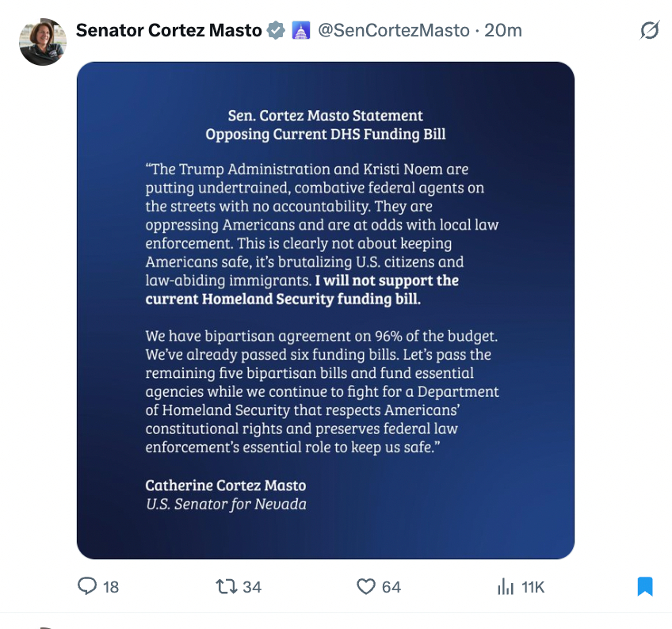Click the repost count of 34

coord(252,587)
